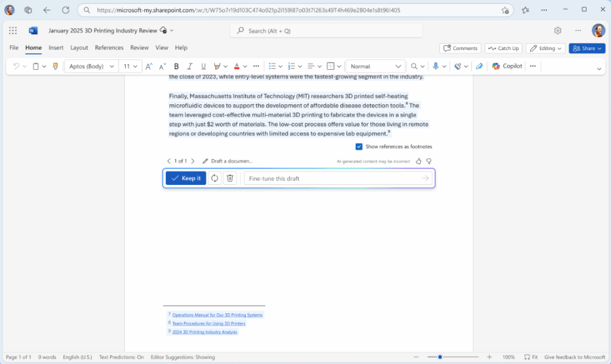This screenshot has height=364, width=611.
Task: Uncheck Show references as footnotes
Action: pos(359,147)
